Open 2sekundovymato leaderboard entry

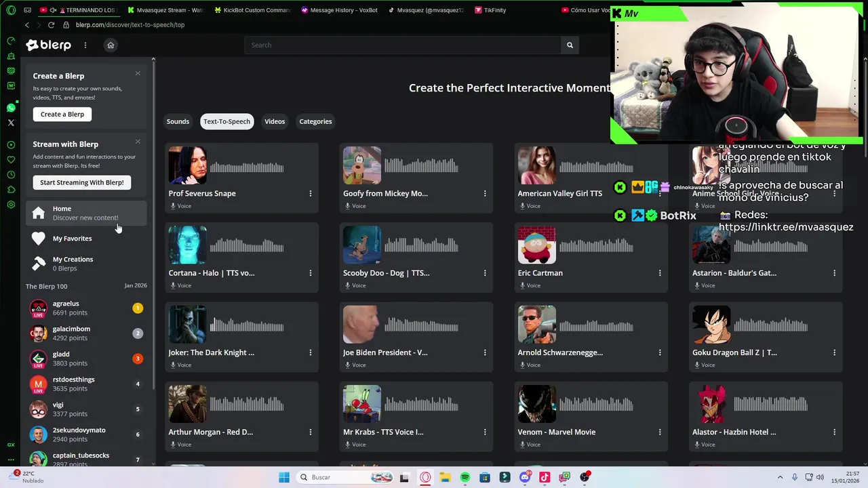(86, 434)
